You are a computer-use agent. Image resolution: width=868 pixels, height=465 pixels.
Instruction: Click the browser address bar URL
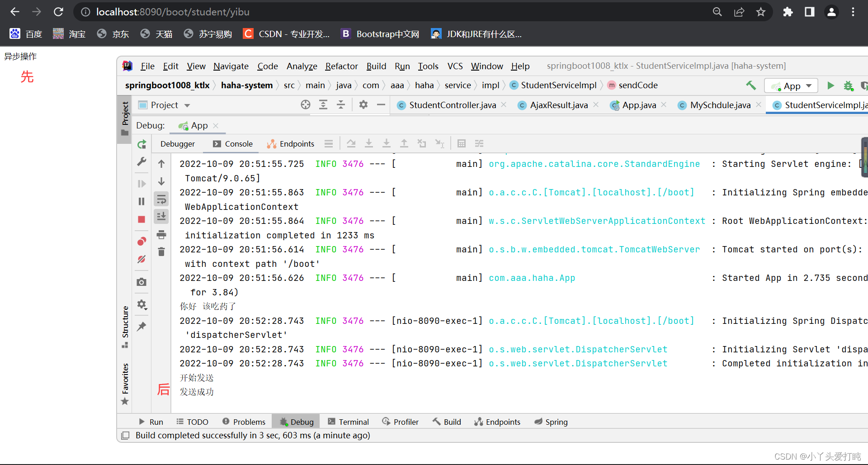173,12
